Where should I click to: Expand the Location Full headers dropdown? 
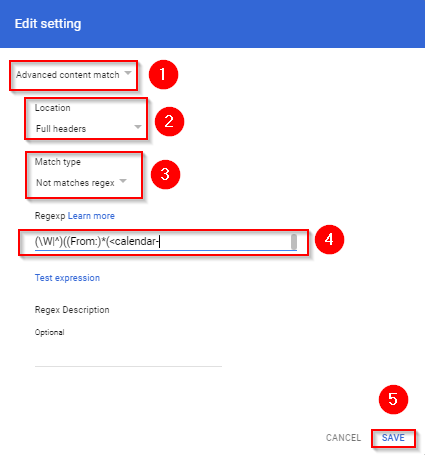[89, 128]
